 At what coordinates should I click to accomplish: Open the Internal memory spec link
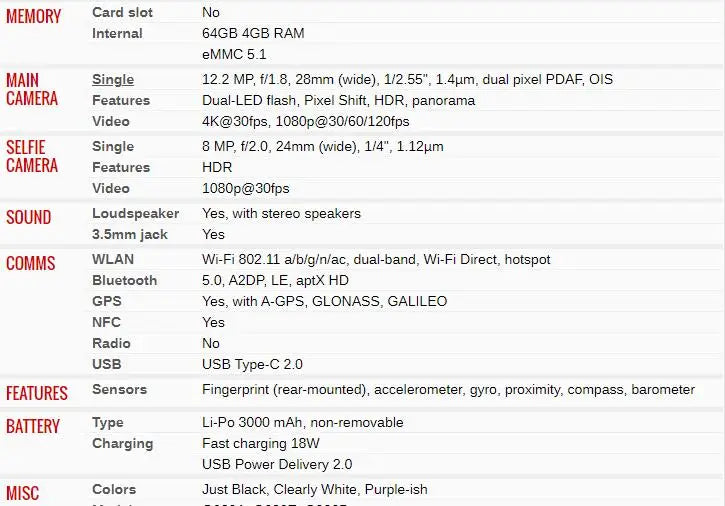click(x=117, y=33)
